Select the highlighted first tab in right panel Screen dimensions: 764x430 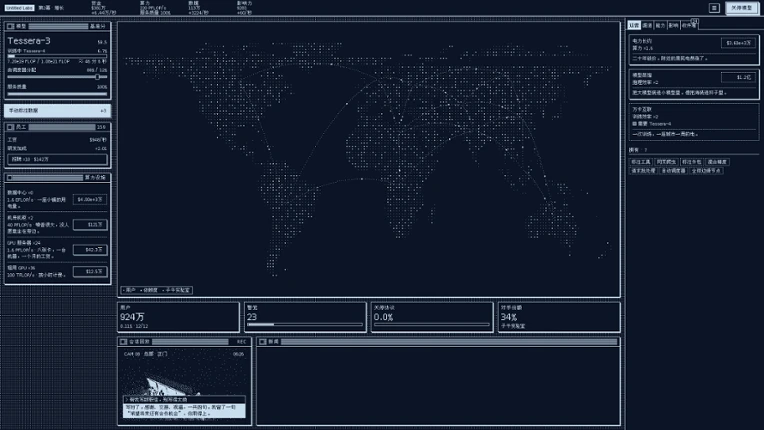coord(634,25)
